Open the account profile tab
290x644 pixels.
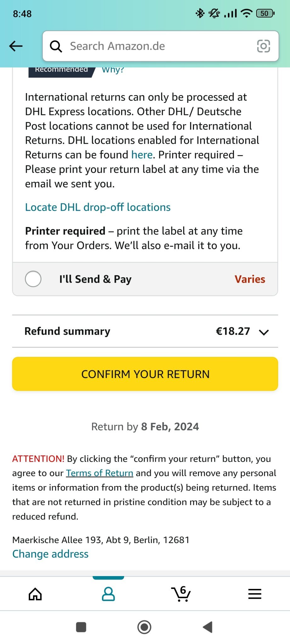108,594
